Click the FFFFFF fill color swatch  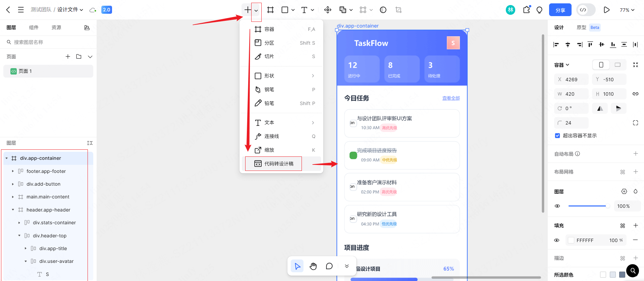pyautogui.click(x=571, y=240)
